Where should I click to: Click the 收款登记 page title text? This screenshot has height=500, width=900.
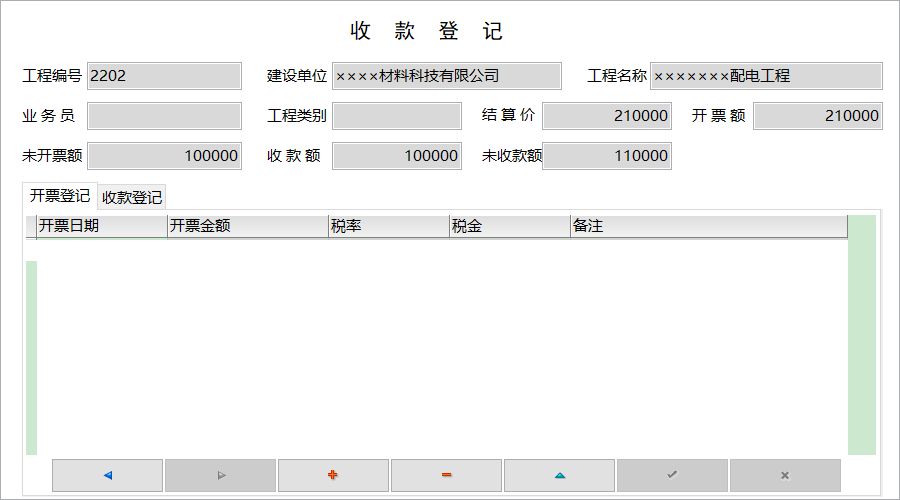tap(426, 31)
